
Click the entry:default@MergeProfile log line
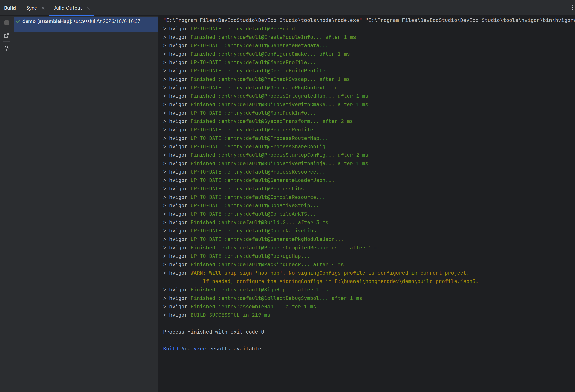click(239, 62)
